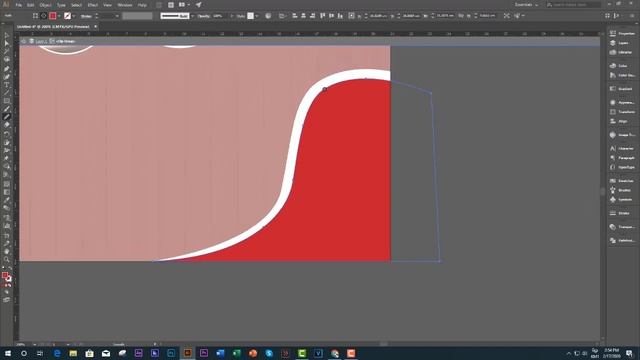Open the stroke weight dropdown
This screenshot has height=360, width=640.
coord(117,16)
